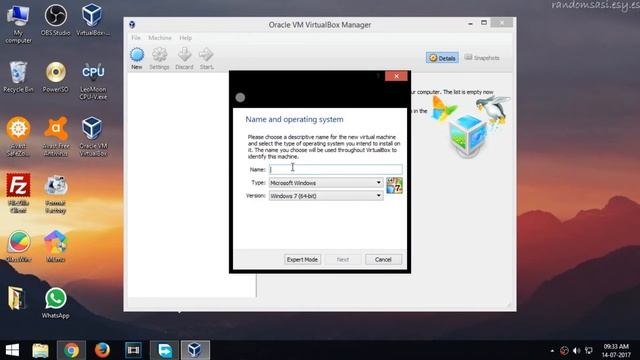The height and width of the screenshot is (360, 640).
Task: Select the PowerISO desktop icon
Action: [56, 77]
